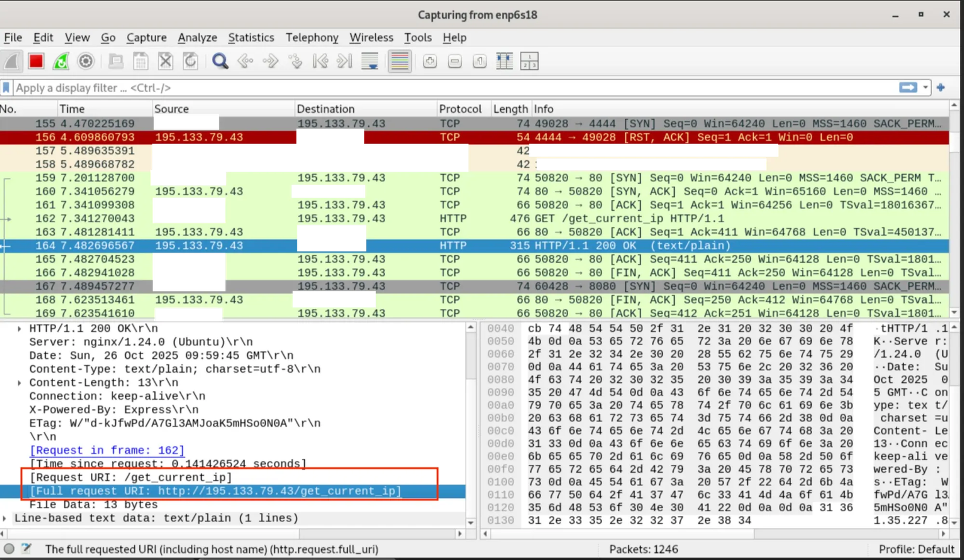This screenshot has height=560, width=964.
Task: Go back in packet history
Action: pos(245,61)
